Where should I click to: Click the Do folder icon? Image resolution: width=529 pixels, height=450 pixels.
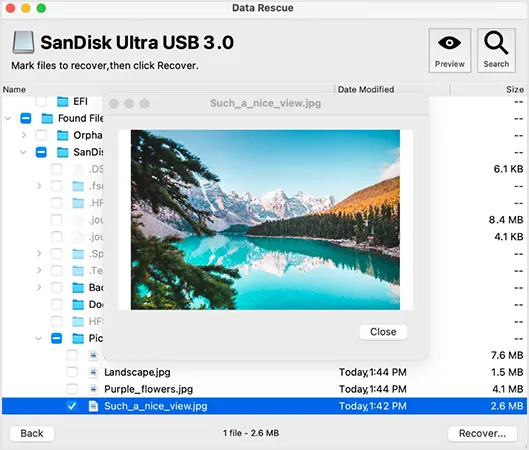pos(78,304)
